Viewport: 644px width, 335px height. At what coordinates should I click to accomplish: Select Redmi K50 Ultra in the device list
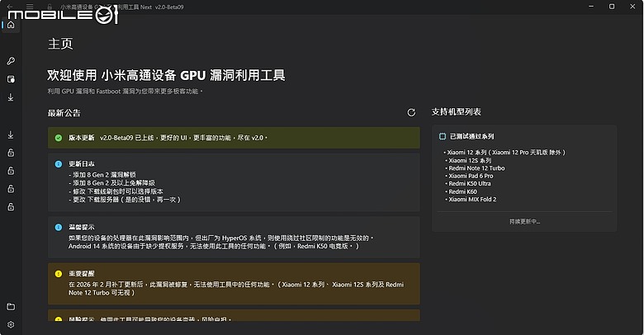click(468, 184)
